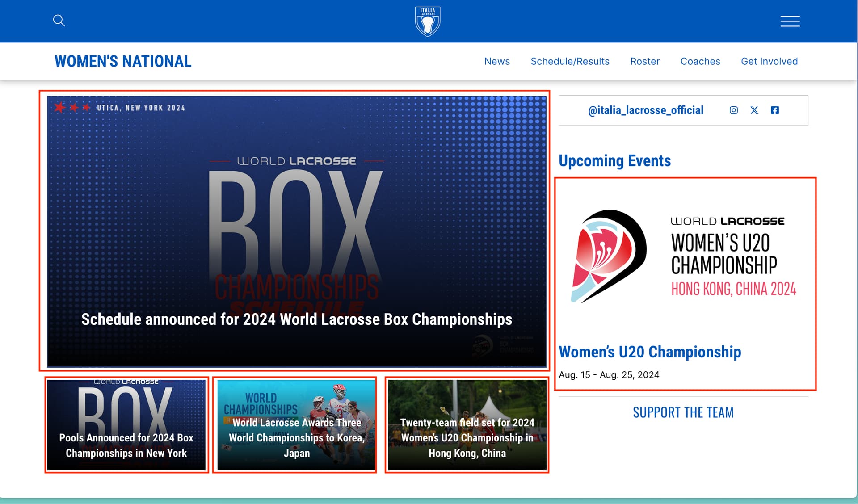Open the Women's U20 Championship event title

coord(650,352)
